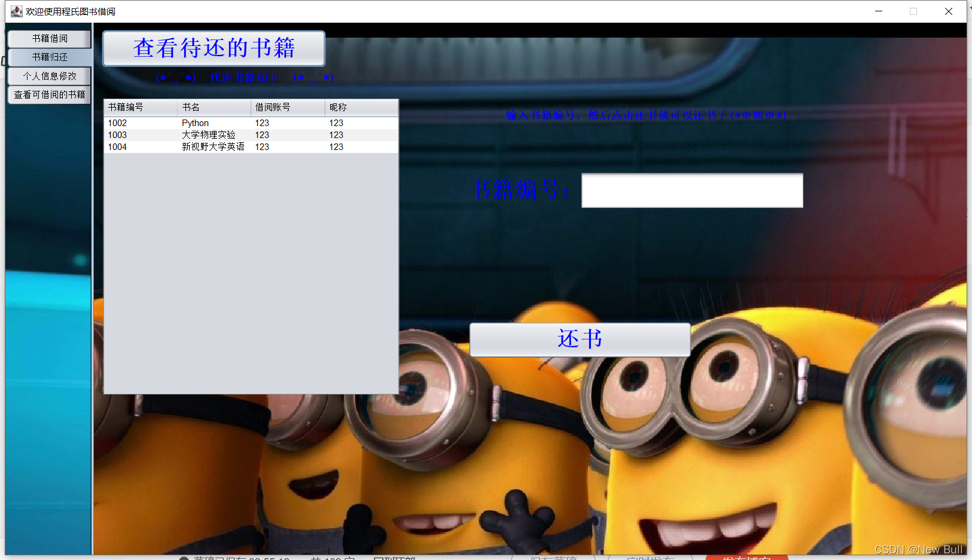The image size is (972, 560).
Task: Select the Python book name cell
Action: 214,123
